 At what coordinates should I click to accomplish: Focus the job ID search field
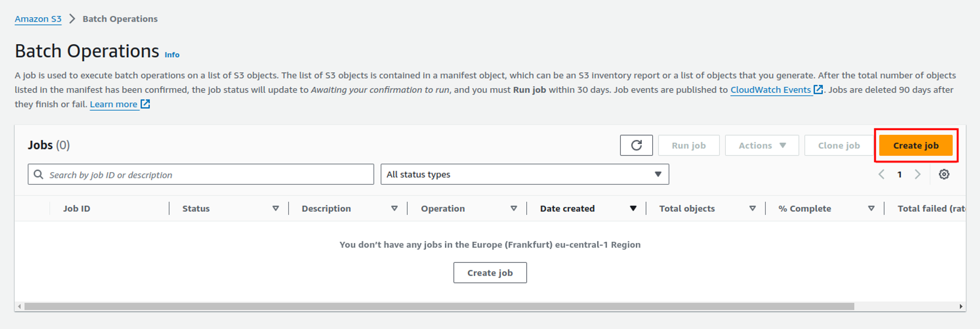(x=206, y=175)
